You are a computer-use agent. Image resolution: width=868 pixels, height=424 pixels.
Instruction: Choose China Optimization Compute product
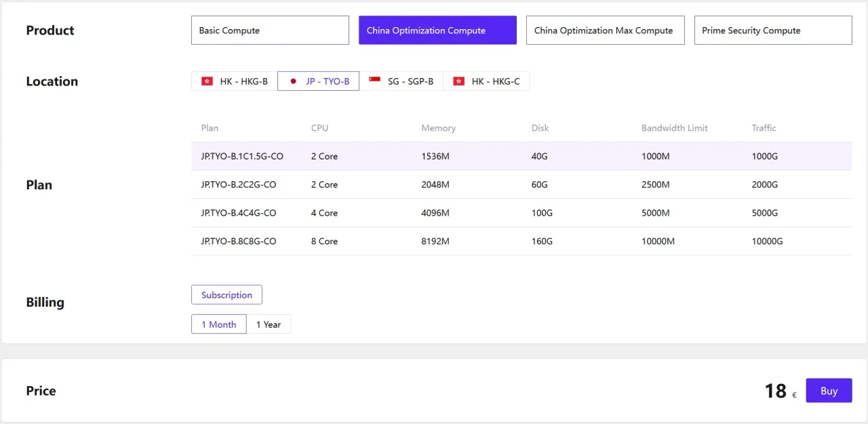[437, 31]
